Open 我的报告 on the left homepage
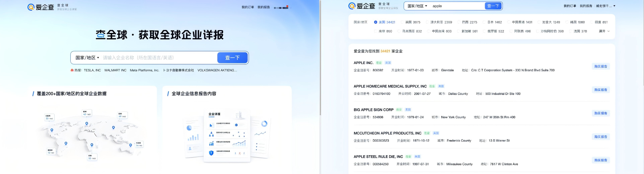 coord(264,7)
